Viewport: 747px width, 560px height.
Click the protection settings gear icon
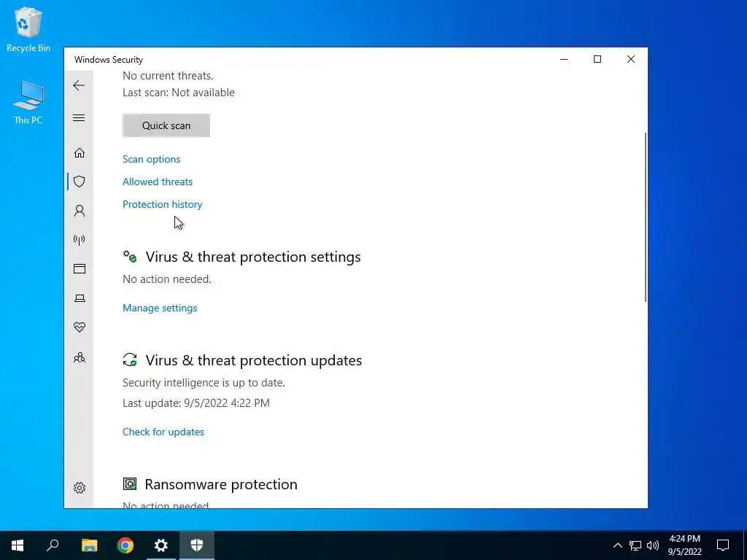[x=130, y=256]
